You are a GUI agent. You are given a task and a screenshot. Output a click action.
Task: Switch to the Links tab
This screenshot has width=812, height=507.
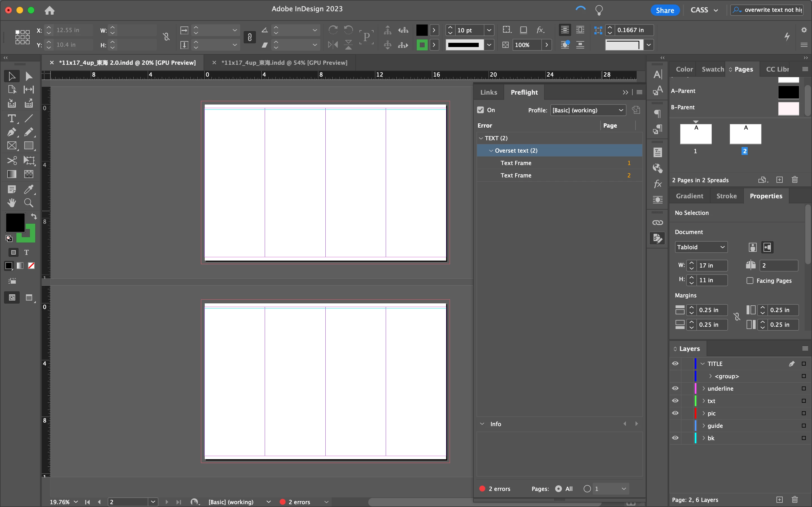489,92
